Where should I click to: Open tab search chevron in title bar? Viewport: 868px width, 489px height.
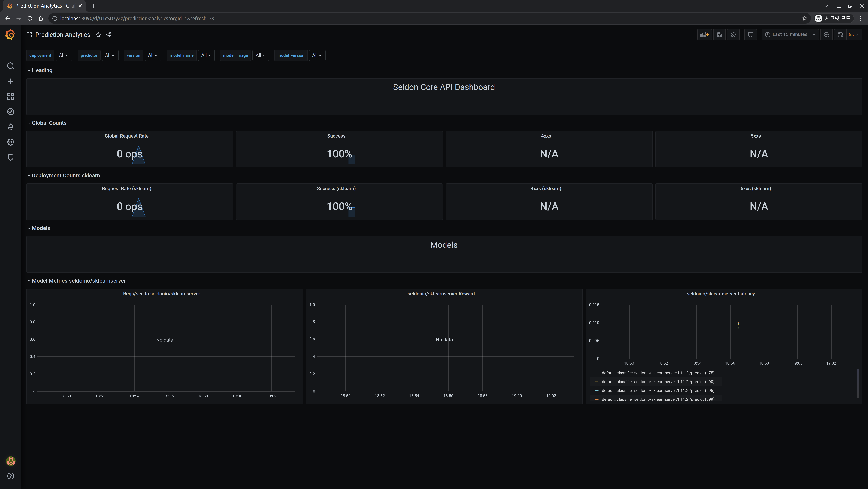point(826,6)
